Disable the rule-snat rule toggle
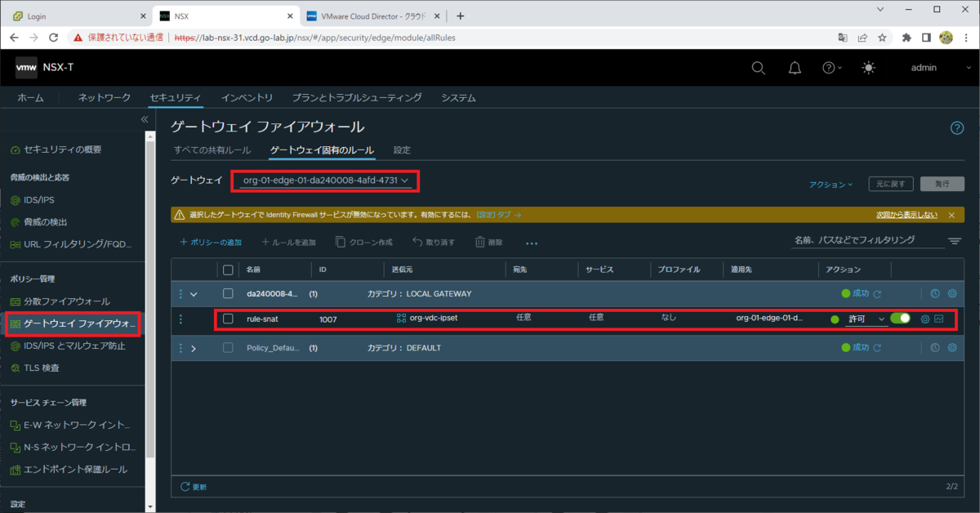 (x=900, y=319)
